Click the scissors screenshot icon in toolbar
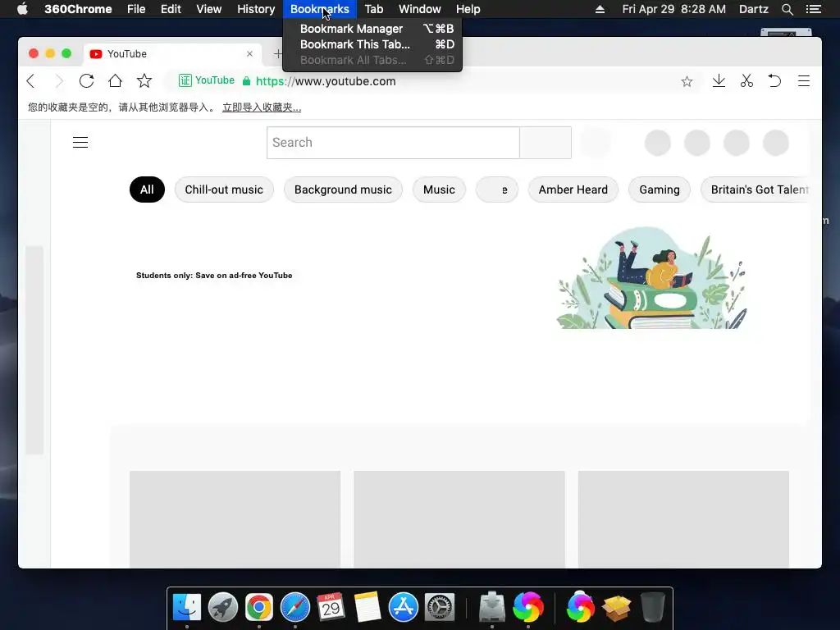This screenshot has height=630, width=840. coord(746,81)
